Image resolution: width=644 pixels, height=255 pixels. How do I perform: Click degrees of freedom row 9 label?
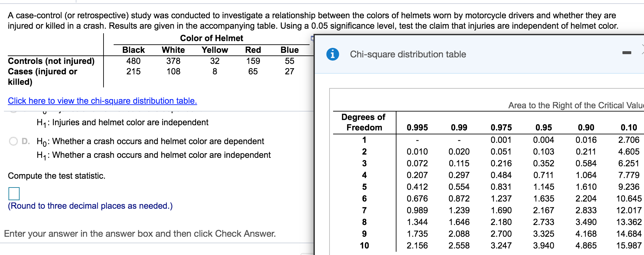[364, 234]
